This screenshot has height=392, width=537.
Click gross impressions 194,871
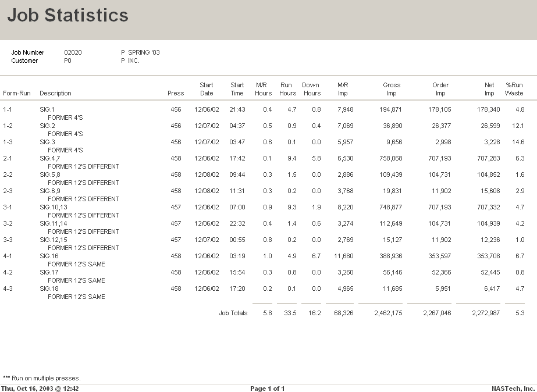click(x=391, y=109)
